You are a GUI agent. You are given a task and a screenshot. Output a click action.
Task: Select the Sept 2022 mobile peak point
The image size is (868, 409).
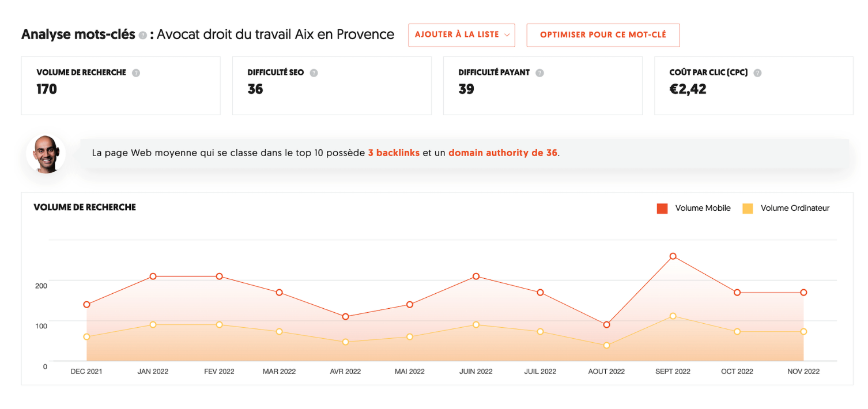[x=673, y=256]
